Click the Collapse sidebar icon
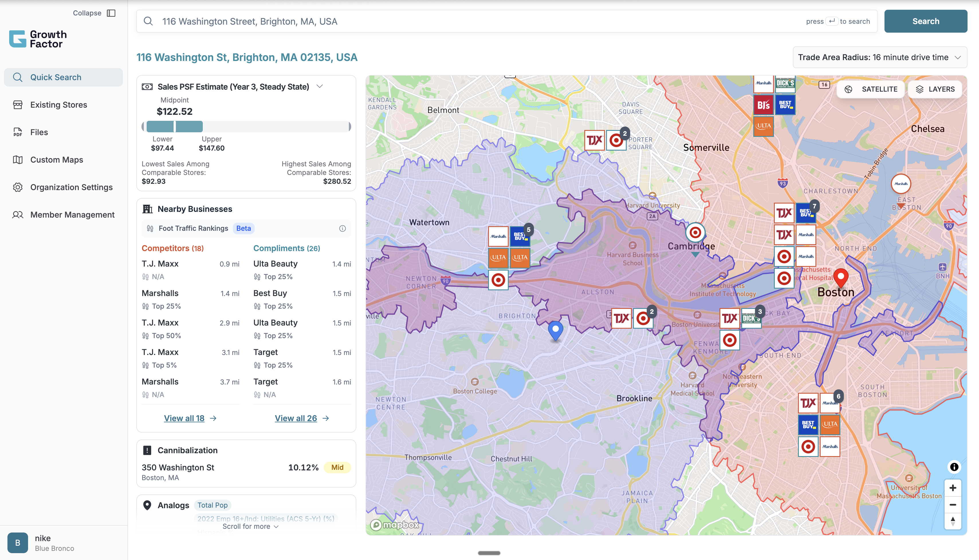 (111, 13)
